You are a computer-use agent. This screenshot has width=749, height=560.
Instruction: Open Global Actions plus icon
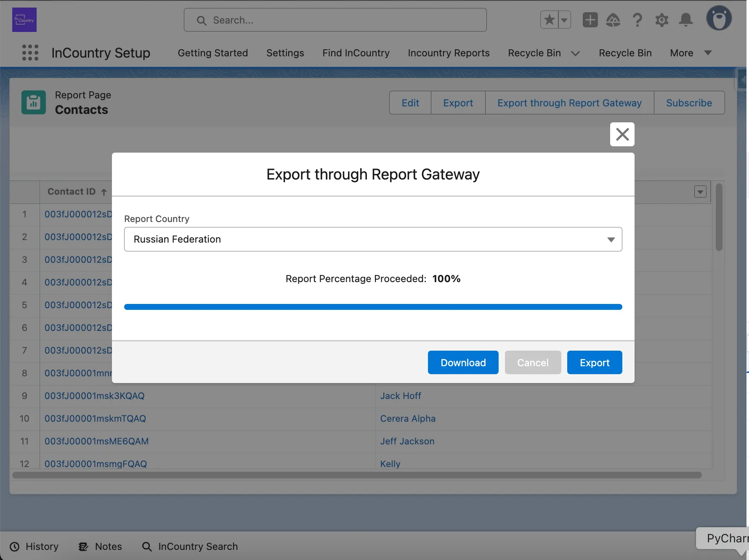590,20
